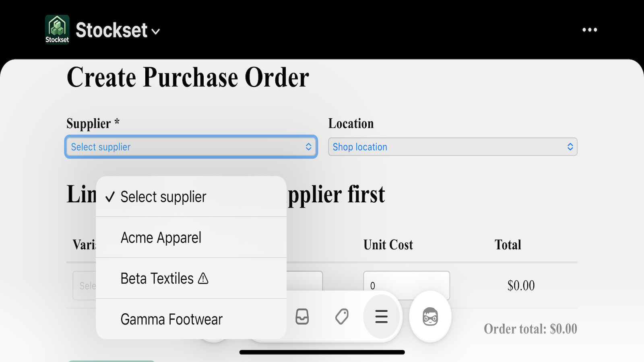Expand the Shop location dropdown

coord(453,147)
